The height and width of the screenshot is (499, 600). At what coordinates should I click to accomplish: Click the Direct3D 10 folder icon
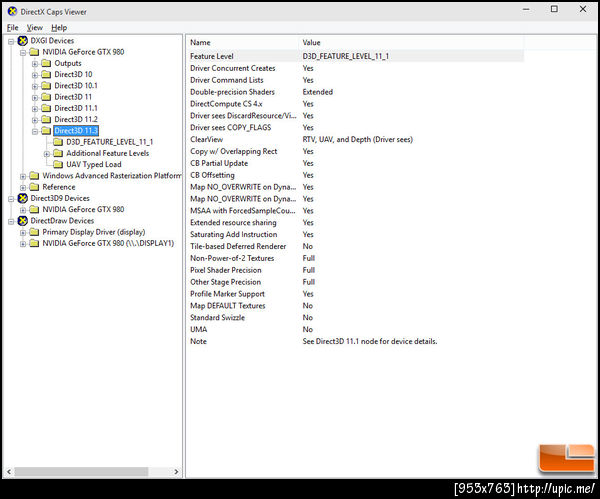click(x=46, y=74)
